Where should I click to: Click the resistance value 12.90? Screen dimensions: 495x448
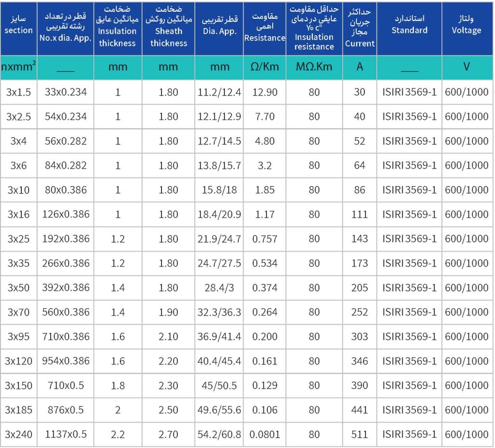click(x=264, y=92)
